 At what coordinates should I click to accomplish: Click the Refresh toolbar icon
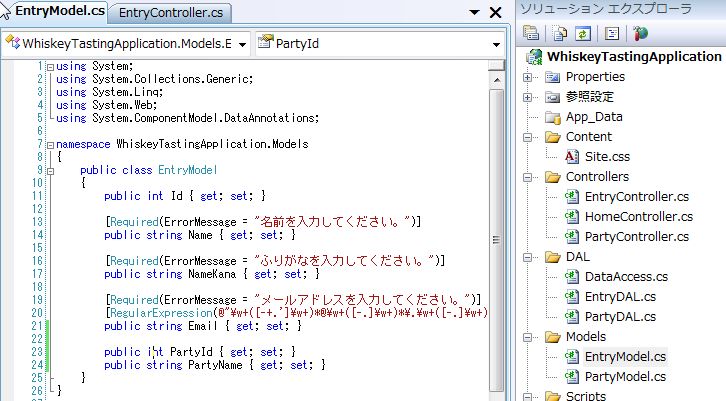583,33
